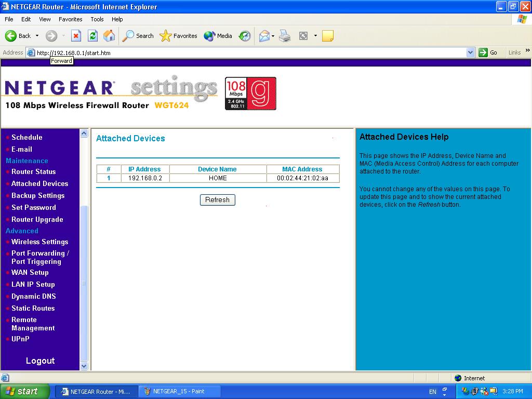
Task: Open Dynamic DNS link
Action: tap(34, 297)
